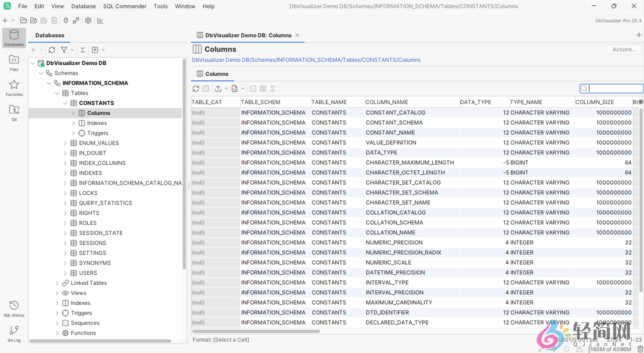
Task: Collapse the INFORMATION_SCHEMA node
Action: point(49,83)
